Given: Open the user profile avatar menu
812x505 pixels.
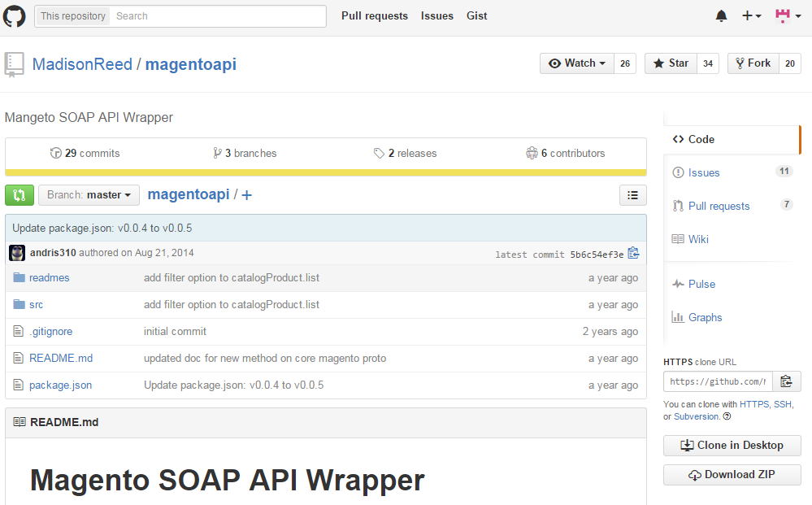Looking at the screenshot, I should pos(787,16).
